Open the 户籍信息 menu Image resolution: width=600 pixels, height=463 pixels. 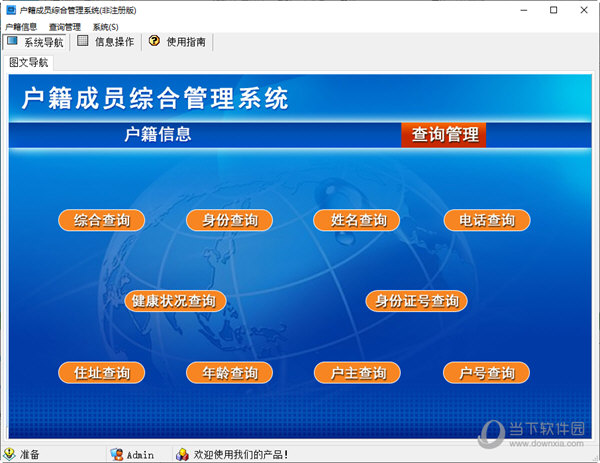tap(21, 27)
